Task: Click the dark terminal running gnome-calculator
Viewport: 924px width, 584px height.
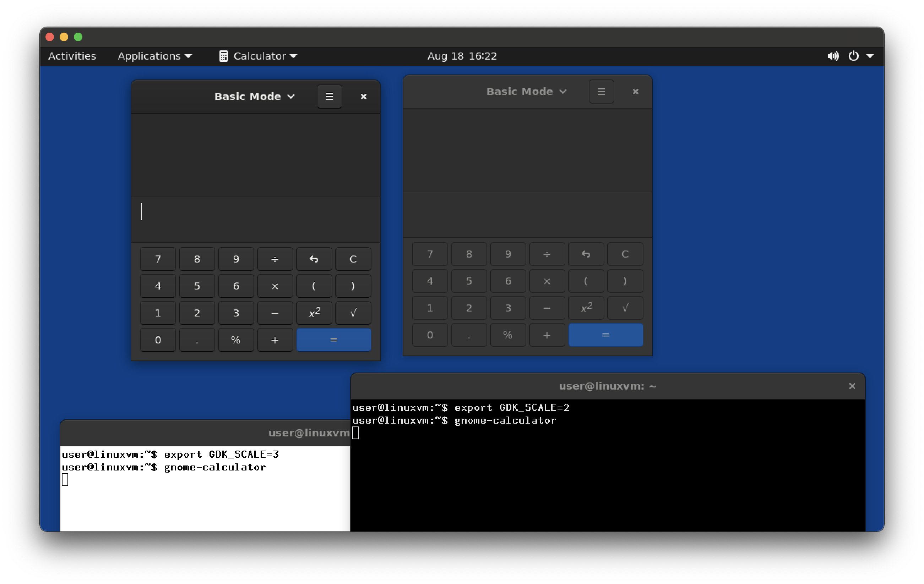Action: click(x=614, y=479)
